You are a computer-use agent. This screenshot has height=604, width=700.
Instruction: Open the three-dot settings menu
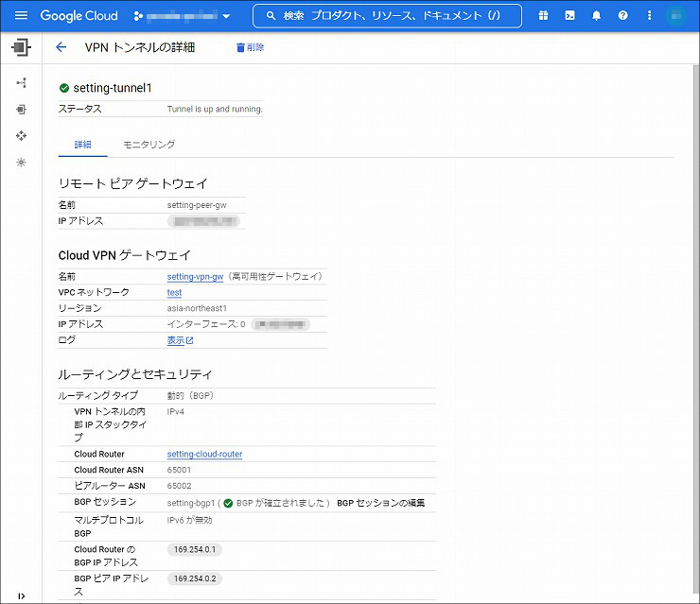point(649,16)
